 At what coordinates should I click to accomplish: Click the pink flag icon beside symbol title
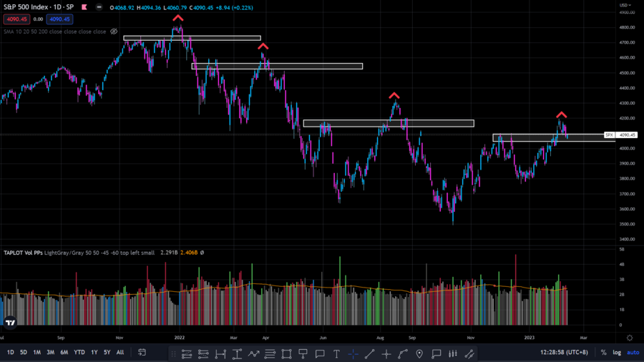click(x=84, y=7)
